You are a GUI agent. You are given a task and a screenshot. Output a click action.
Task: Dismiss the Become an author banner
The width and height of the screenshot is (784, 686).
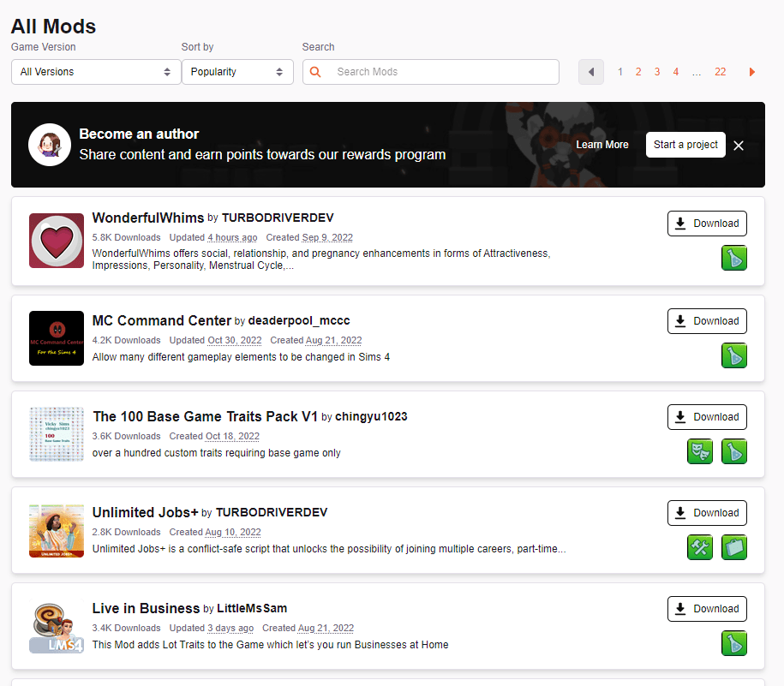click(739, 146)
